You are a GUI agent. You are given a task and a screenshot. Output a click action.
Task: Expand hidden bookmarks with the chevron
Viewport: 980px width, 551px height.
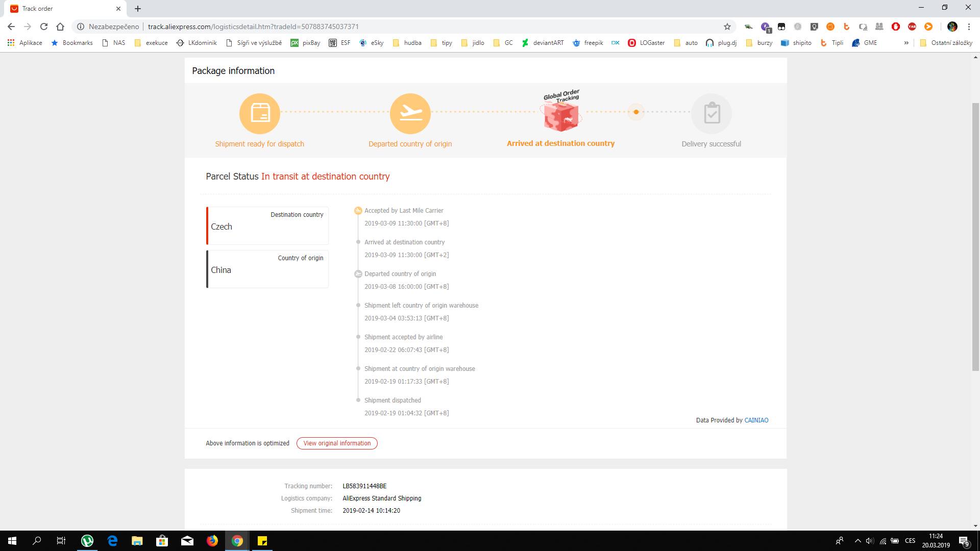pyautogui.click(x=906, y=43)
